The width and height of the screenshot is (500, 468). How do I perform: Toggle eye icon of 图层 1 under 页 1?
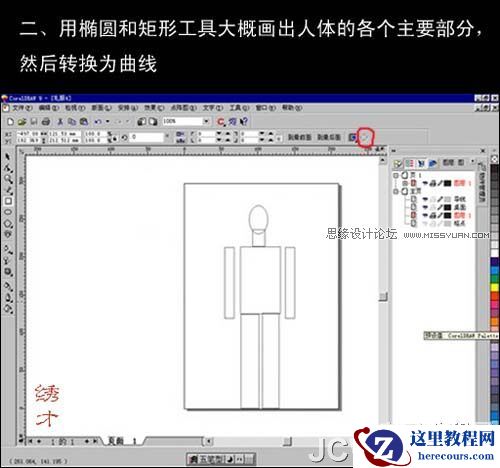425,183
